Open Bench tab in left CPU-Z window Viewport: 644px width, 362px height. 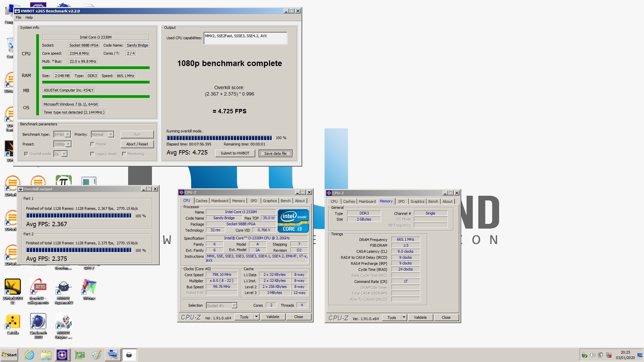[286, 201]
